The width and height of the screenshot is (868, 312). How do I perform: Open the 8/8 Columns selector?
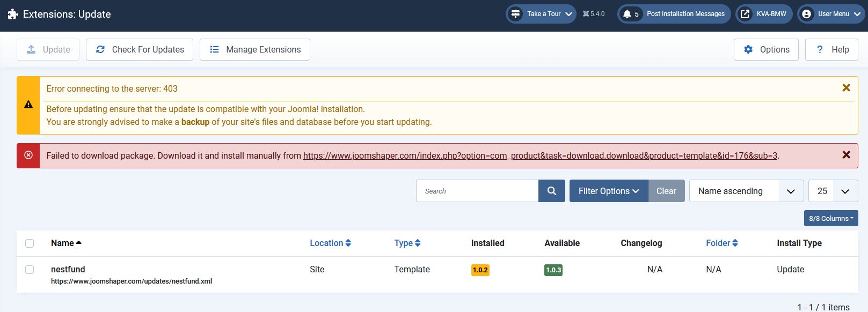tap(830, 218)
